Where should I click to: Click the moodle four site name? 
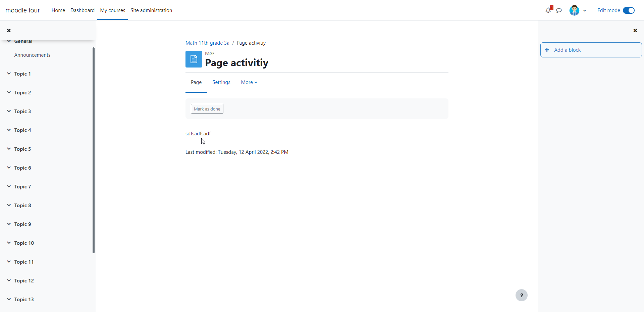coord(22,10)
